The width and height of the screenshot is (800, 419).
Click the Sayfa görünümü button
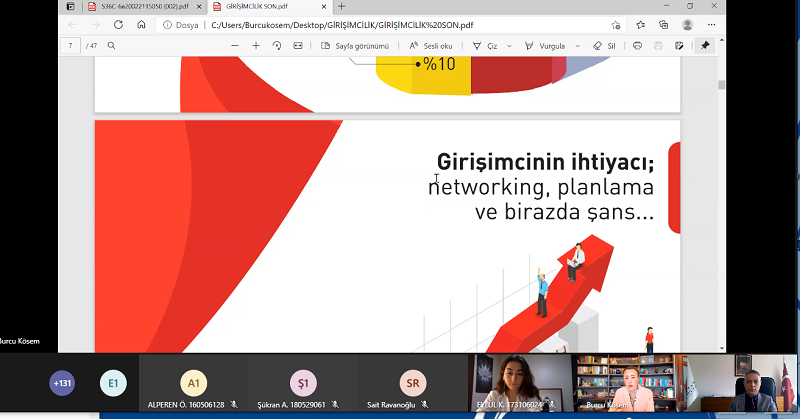pyautogui.click(x=354, y=46)
